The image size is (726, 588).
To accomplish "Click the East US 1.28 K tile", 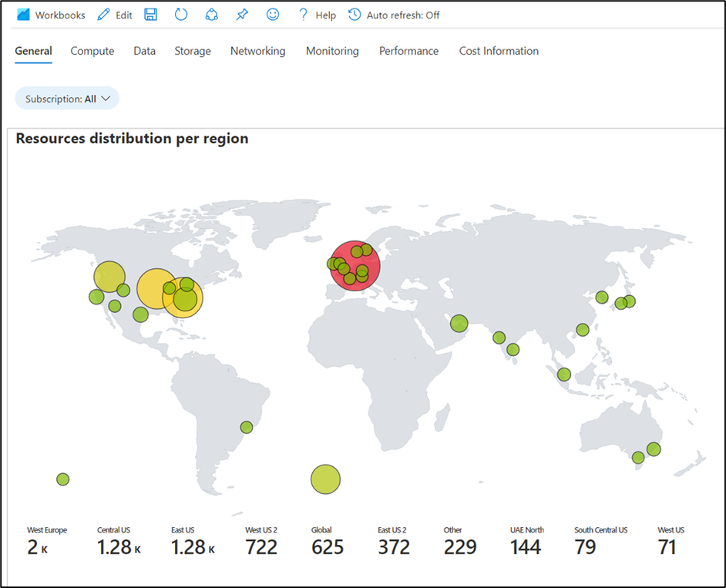I will (x=193, y=542).
